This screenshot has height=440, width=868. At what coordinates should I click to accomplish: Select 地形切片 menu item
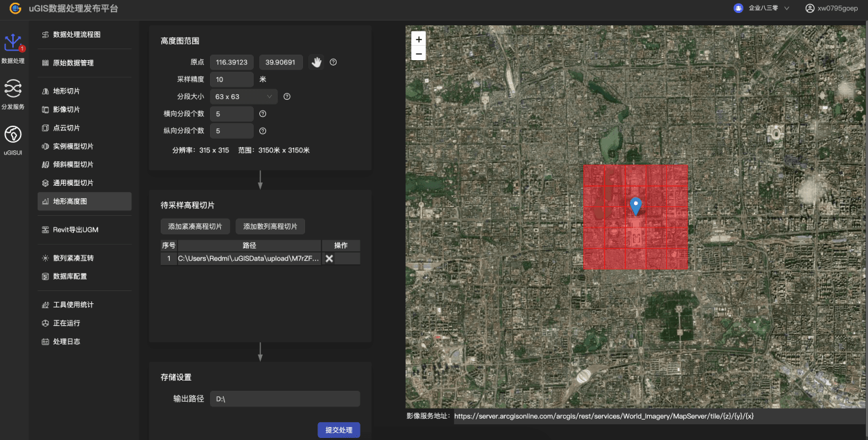click(66, 91)
